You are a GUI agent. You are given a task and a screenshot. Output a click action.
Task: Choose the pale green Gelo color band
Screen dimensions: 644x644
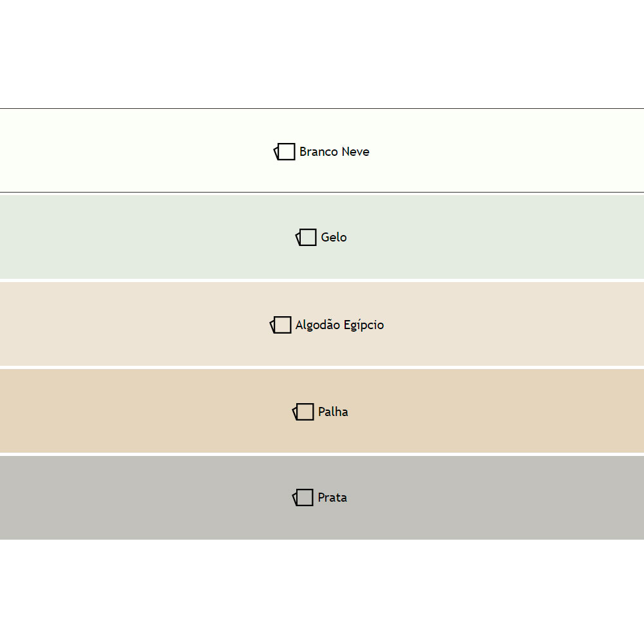click(129, 237)
